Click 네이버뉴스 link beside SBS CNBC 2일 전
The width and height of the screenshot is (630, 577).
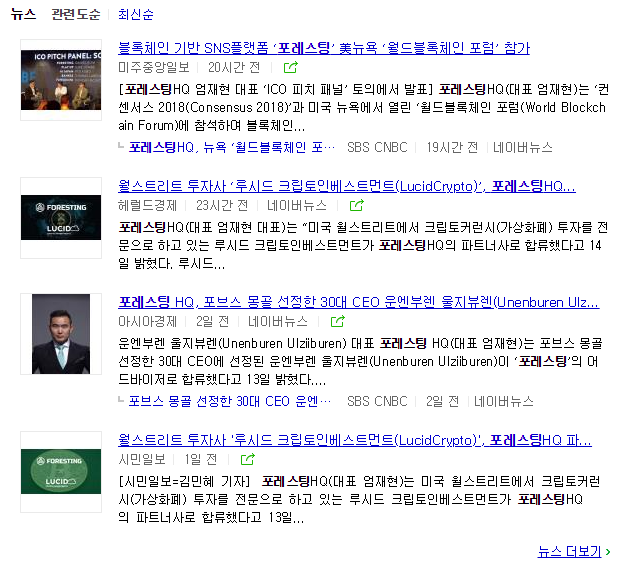point(504,401)
